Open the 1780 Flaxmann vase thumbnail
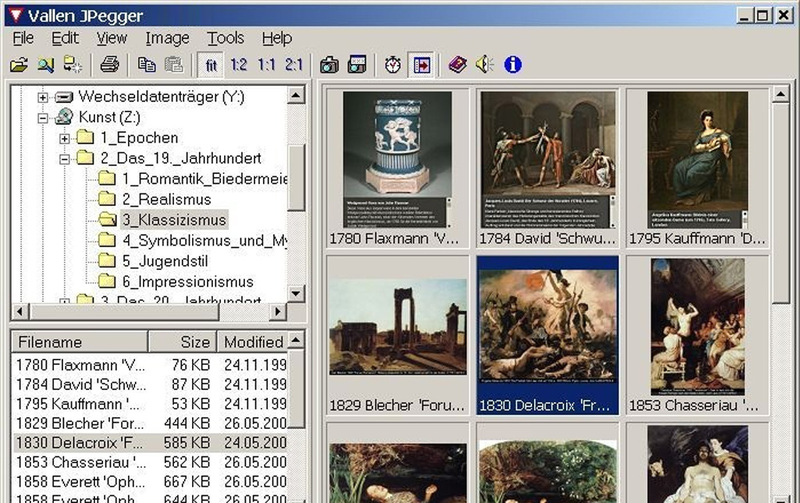Image resolution: width=800 pixels, height=503 pixels. [397, 168]
